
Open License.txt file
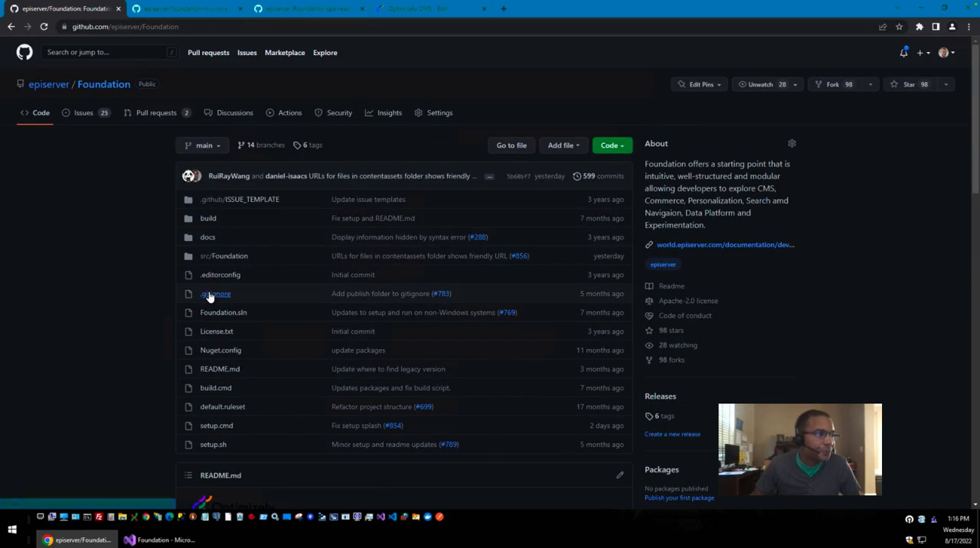coord(216,331)
